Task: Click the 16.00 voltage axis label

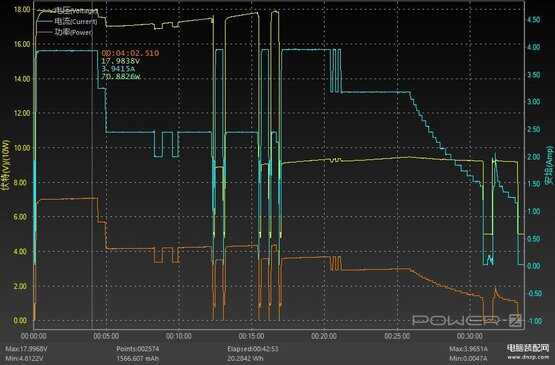Action: [22, 44]
